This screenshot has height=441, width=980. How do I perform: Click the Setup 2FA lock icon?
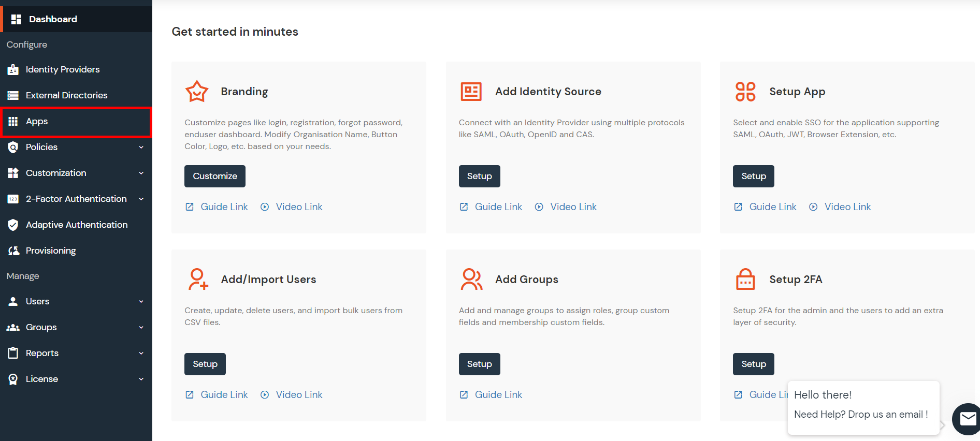click(x=745, y=280)
